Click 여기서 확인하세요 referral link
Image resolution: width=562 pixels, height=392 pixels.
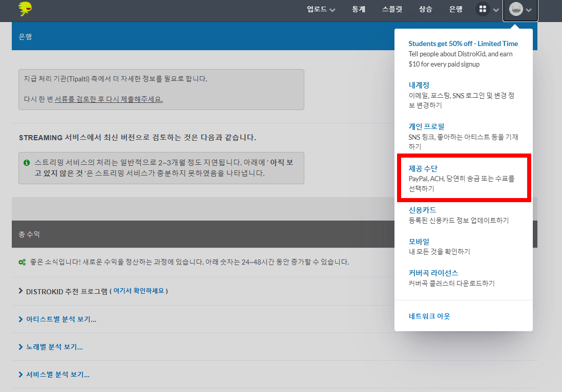[139, 291]
